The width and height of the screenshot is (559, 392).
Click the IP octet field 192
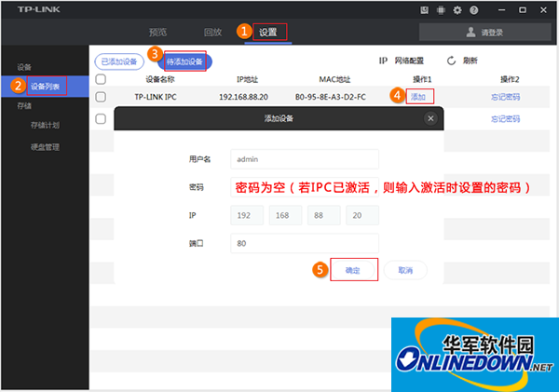click(x=247, y=215)
